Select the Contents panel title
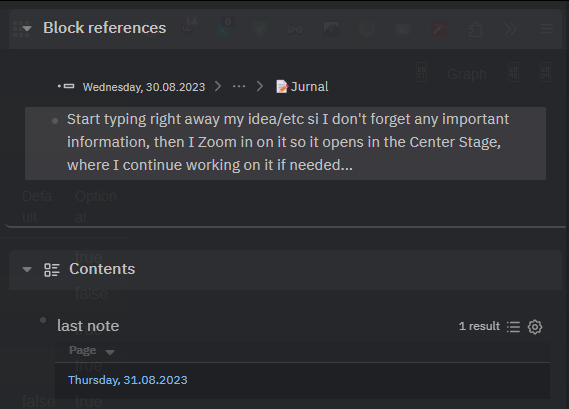The image size is (569, 409). click(102, 269)
